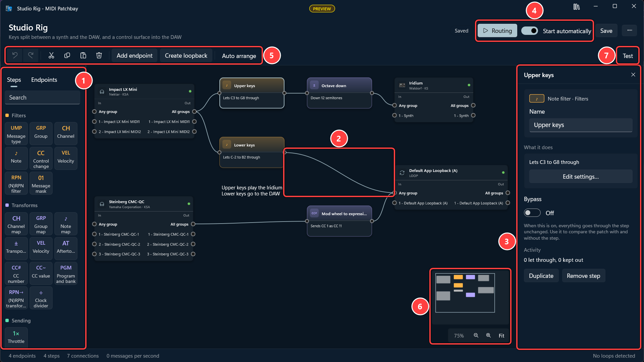Image resolution: width=644 pixels, height=362 pixels.
Task: Select the Control change filter step
Action: [x=41, y=159]
